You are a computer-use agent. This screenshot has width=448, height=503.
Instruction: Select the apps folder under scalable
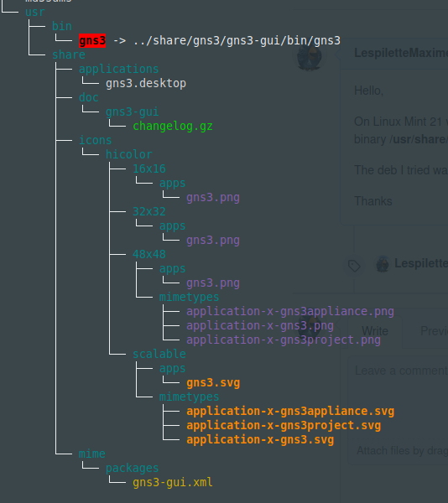pyautogui.click(x=172, y=368)
